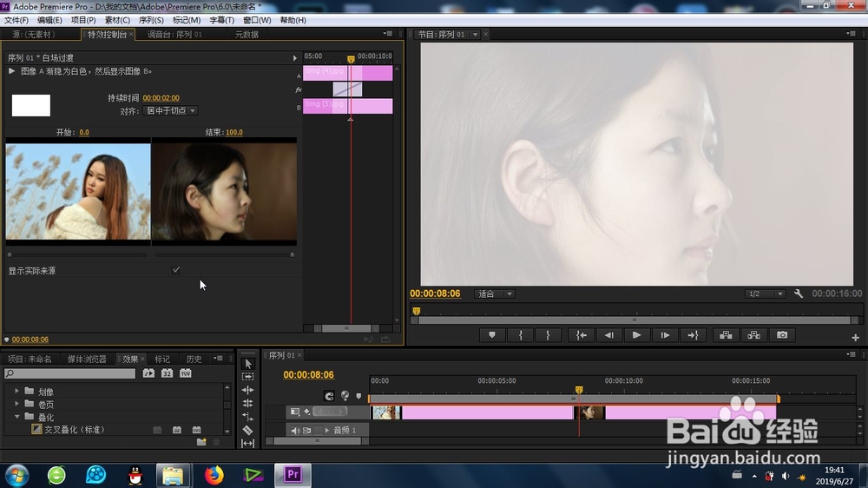Create new custom bin in Effects panel
The height and width of the screenshot is (488, 868).
[201, 442]
